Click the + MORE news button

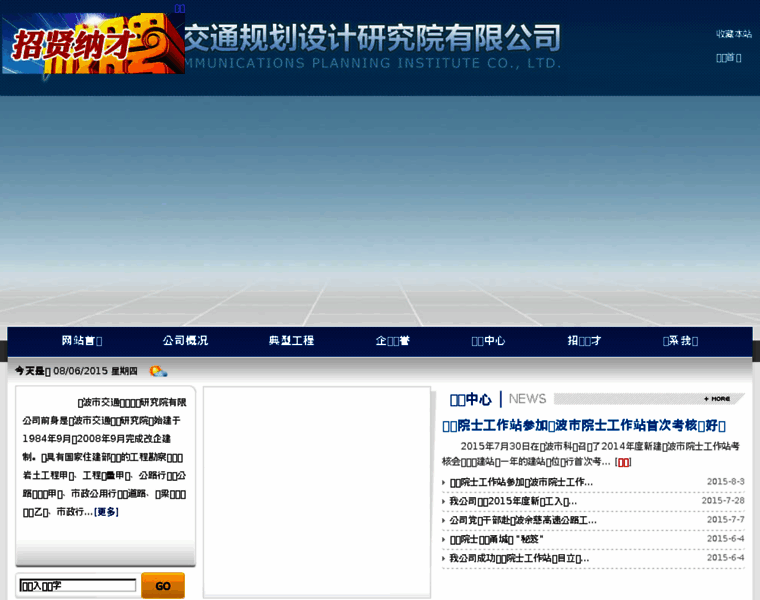pos(717,398)
